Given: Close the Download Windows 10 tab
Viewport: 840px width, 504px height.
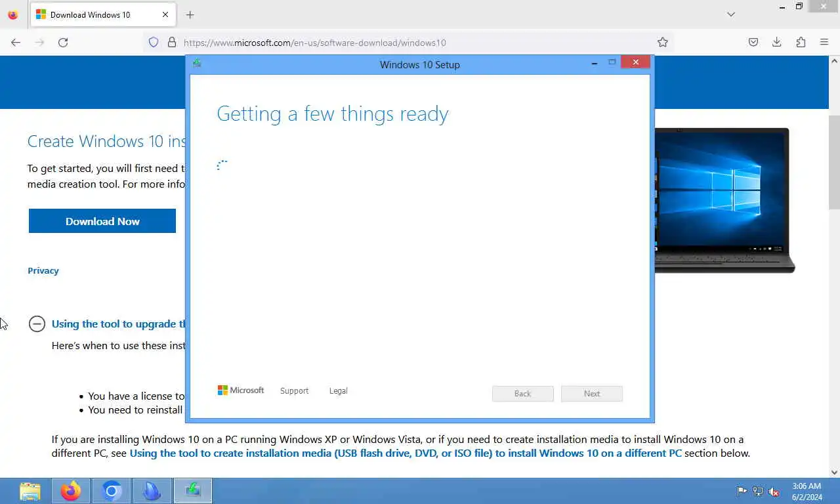Looking at the screenshot, I should [165, 14].
